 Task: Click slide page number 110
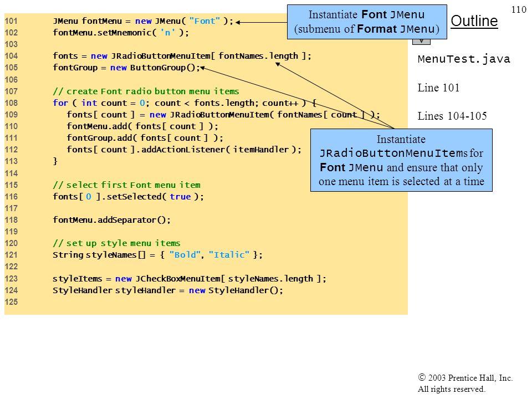pos(519,9)
